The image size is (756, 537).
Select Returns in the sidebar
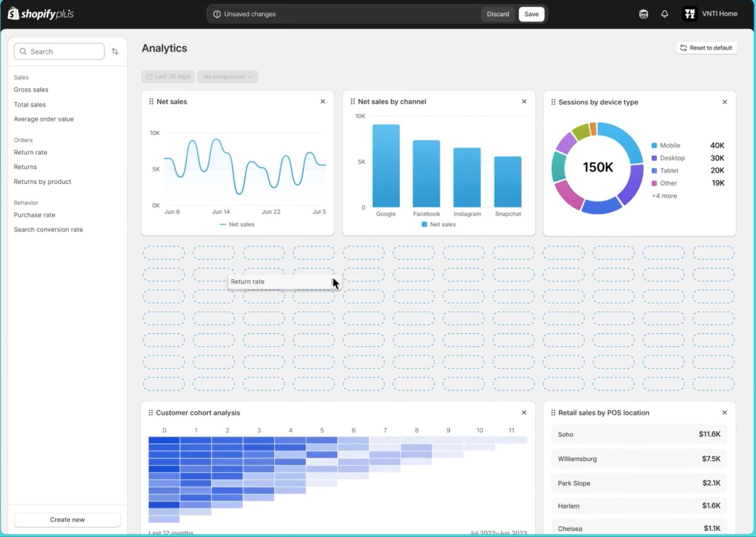click(25, 167)
